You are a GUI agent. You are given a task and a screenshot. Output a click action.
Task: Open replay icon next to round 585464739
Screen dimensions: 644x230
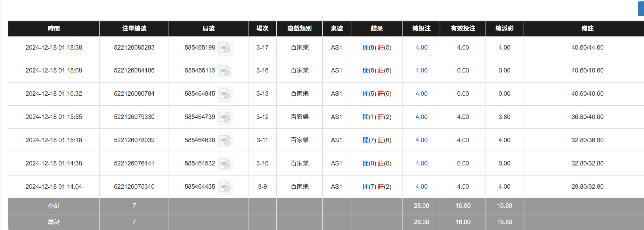point(225,117)
